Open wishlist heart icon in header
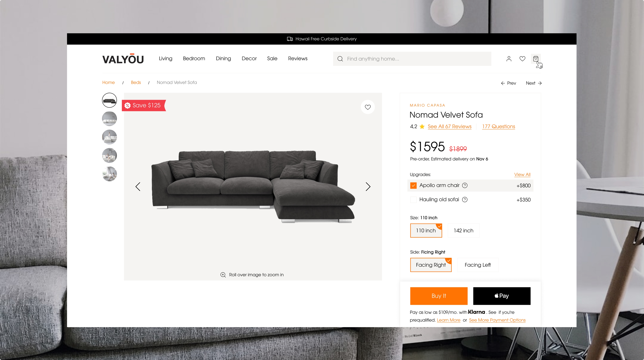 click(522, 59)
